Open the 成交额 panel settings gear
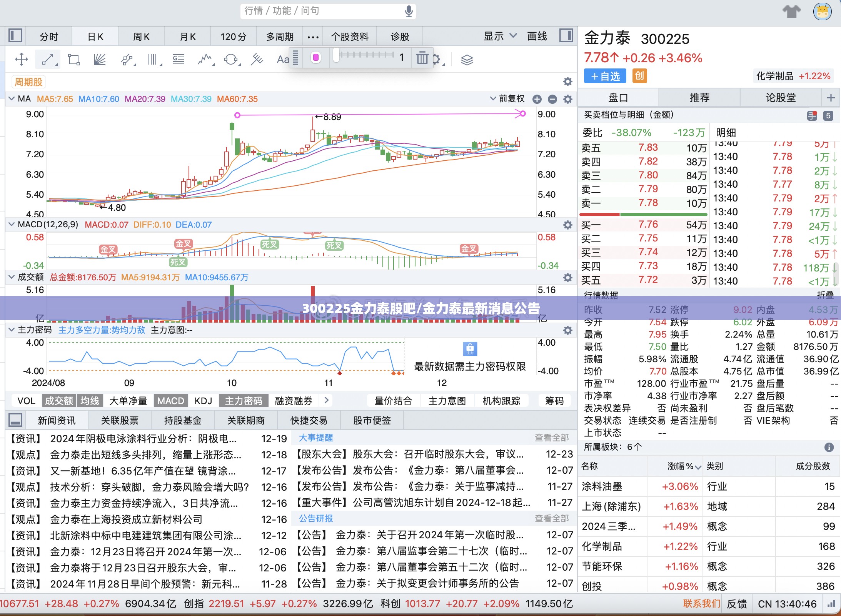 (x=568, y=278)
